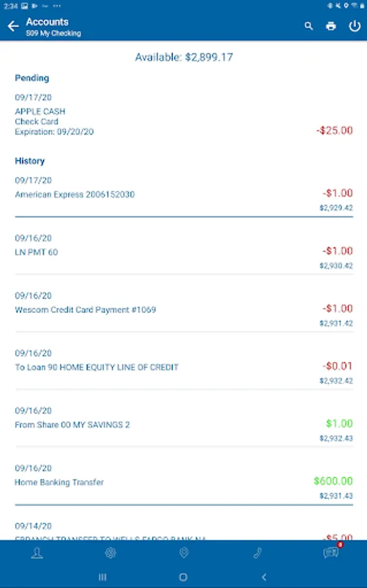The height and width of the screenshot is (588, 367).
Task: Select From Share 00 MY SAVINGS 2
Action: pyautogui.click(x=184, y=425)
